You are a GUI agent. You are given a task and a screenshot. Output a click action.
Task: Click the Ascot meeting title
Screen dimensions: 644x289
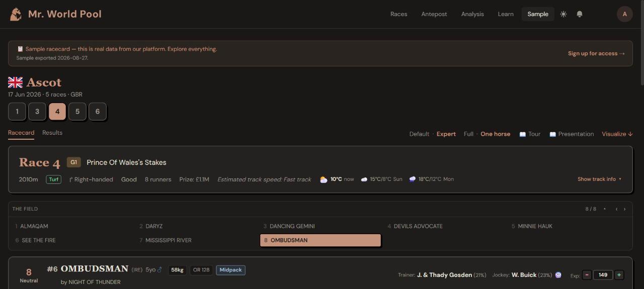click(44, 82)
